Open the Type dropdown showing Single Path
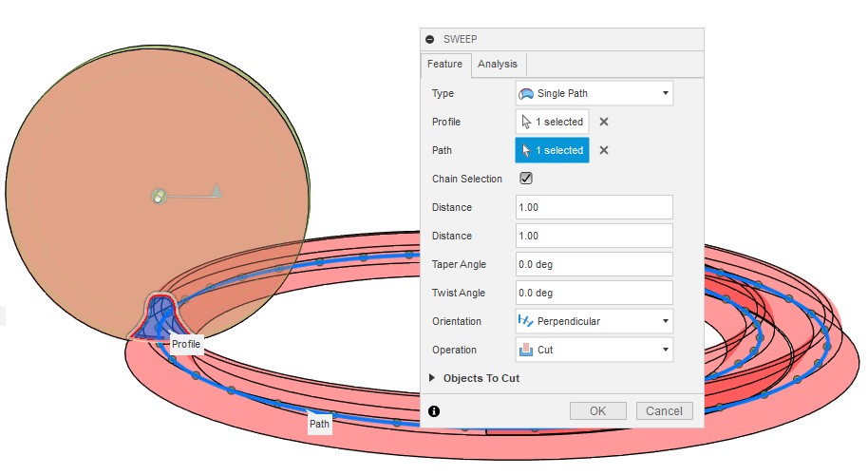This screenshot has height=475, width=868. point(594,93)
